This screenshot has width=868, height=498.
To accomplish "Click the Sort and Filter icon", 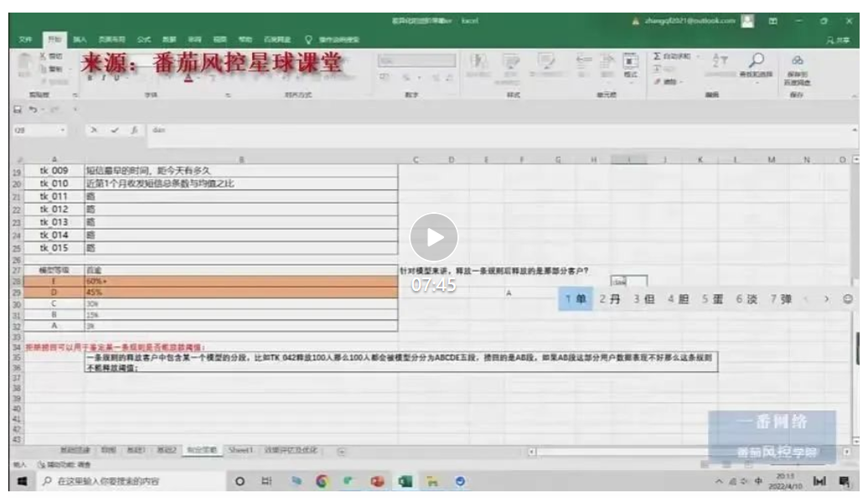I will 719,60.
